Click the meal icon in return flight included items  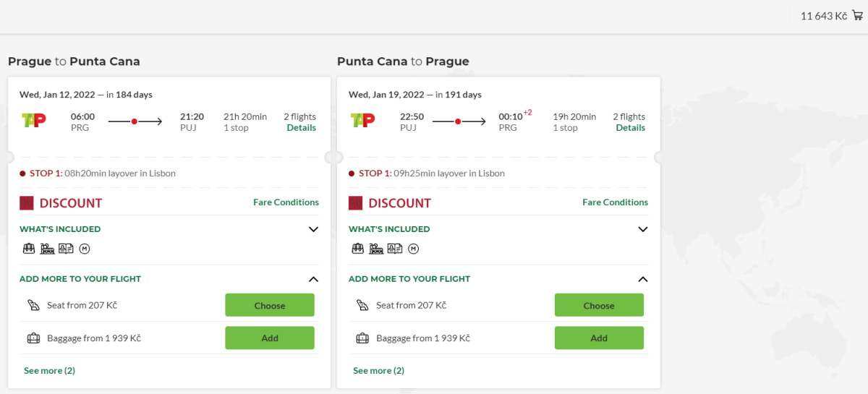376,249
